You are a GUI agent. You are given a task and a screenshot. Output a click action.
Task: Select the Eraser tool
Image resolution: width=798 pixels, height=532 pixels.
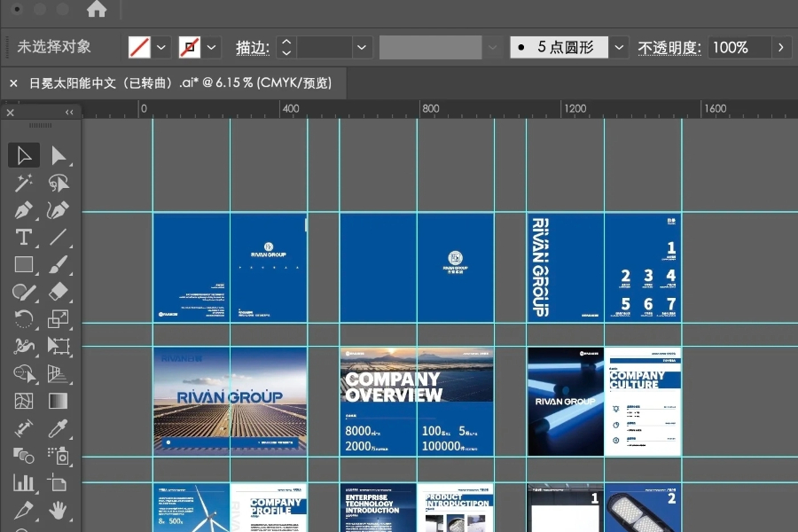pos(58,293)
